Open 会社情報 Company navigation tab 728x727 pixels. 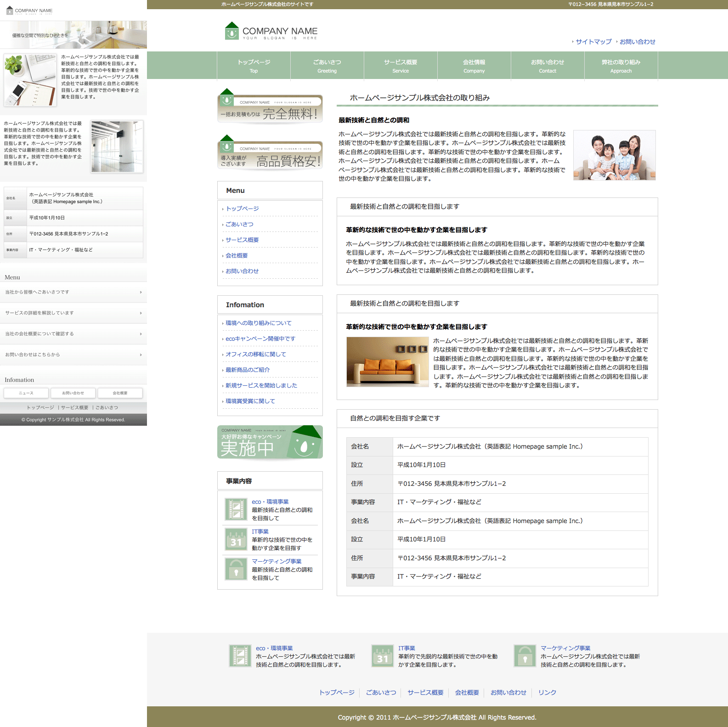pos(474,66)
